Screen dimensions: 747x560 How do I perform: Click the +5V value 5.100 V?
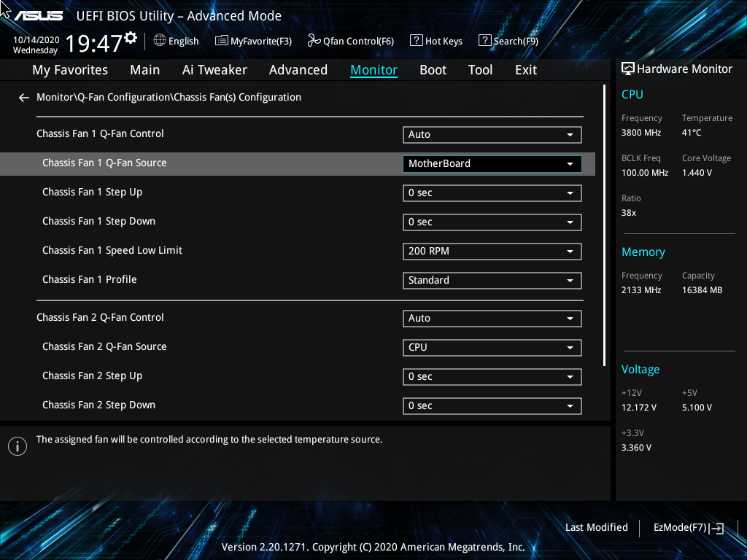tap(697, 408)
